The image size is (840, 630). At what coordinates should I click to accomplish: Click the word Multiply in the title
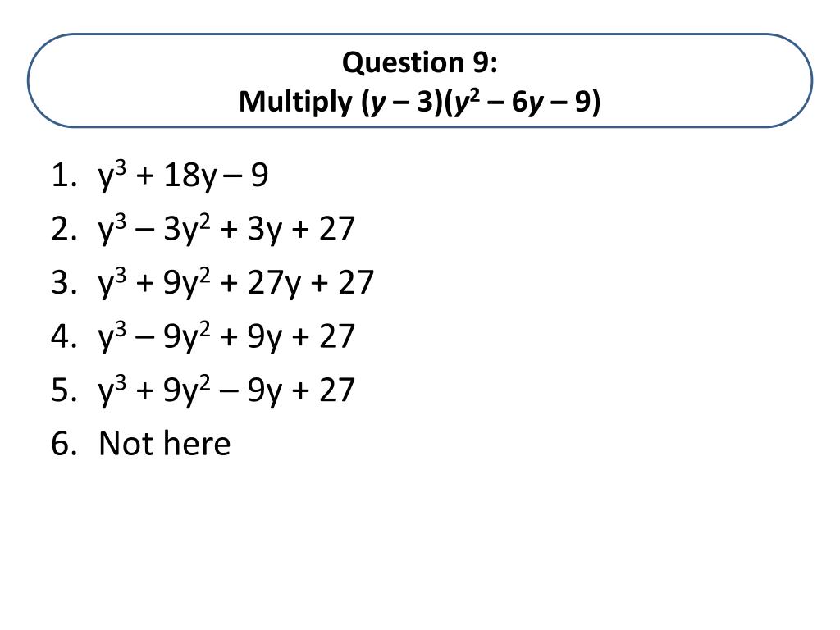[295, 102]
